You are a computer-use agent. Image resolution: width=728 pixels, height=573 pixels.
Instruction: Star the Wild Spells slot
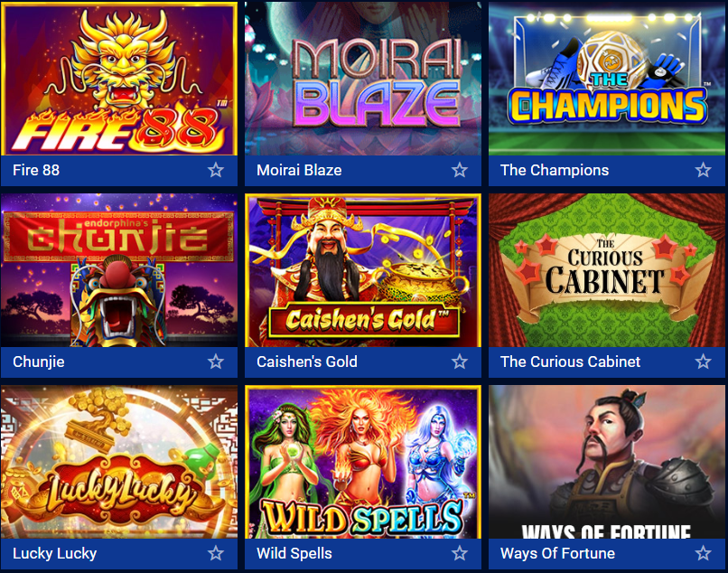pyautogui.click(x=460, y=553)
